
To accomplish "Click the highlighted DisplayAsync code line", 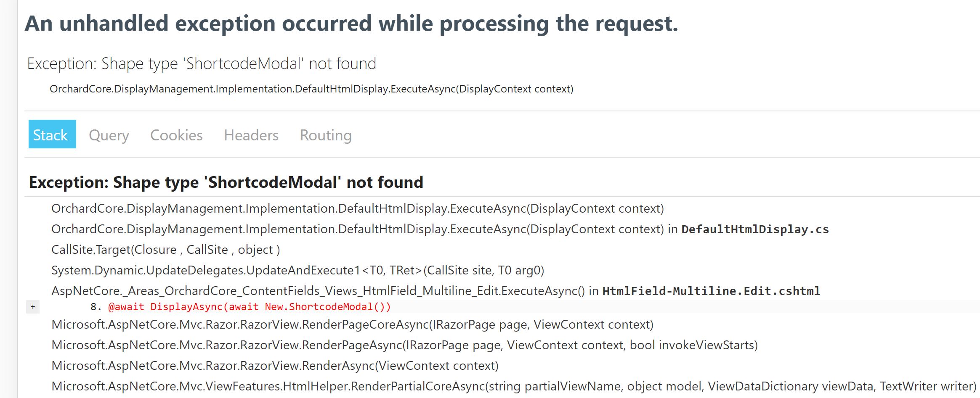I will point(248,307).
